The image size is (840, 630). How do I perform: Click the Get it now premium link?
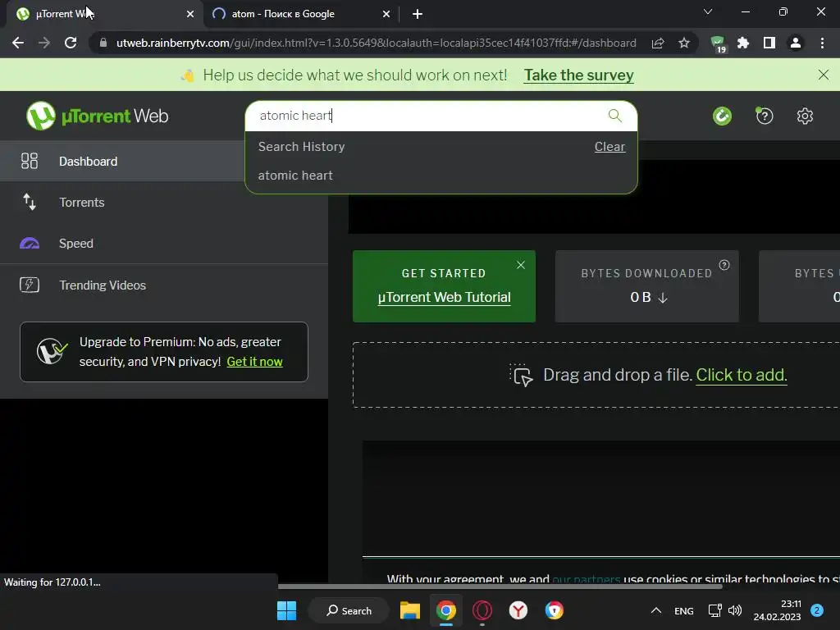(x=254, y=362)
